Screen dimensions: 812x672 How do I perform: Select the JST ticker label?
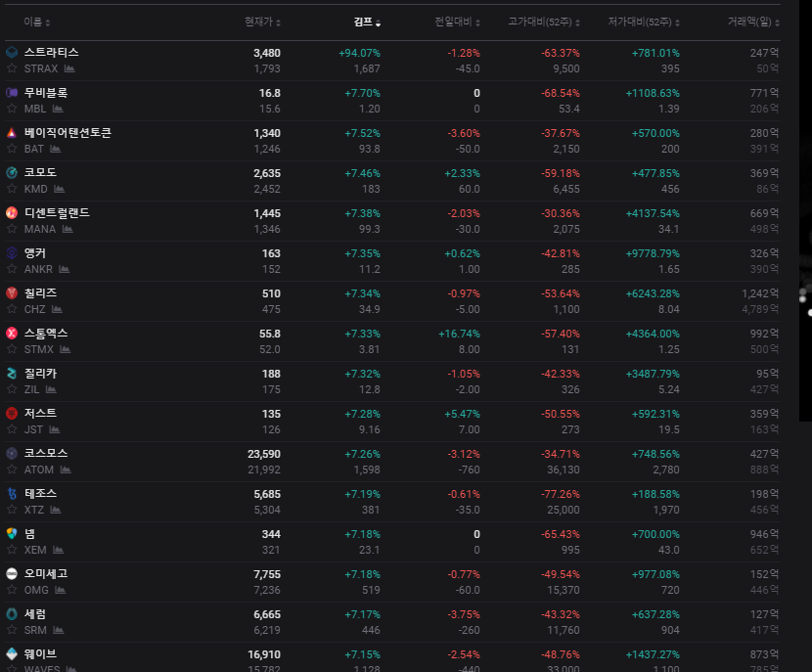(33, 429)
